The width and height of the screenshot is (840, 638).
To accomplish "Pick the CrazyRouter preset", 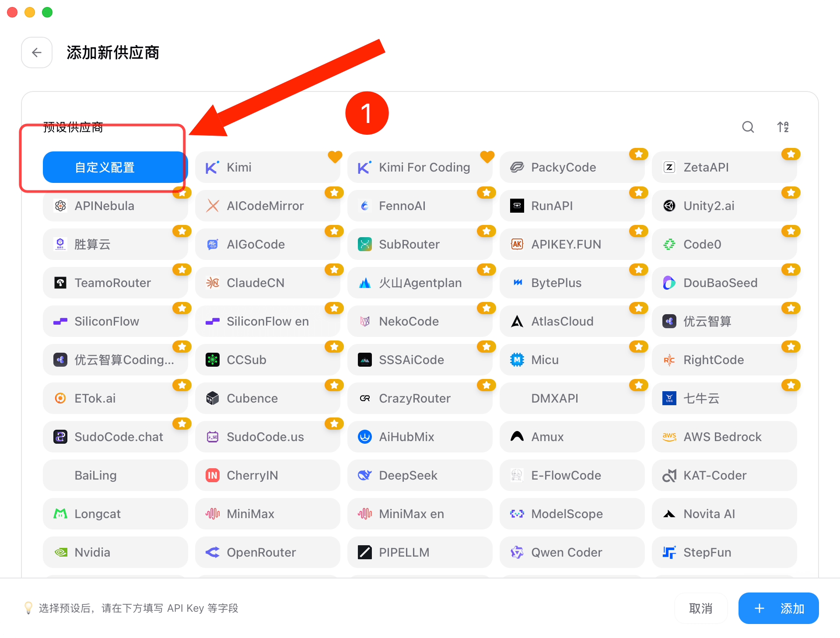I will [420, 398].
